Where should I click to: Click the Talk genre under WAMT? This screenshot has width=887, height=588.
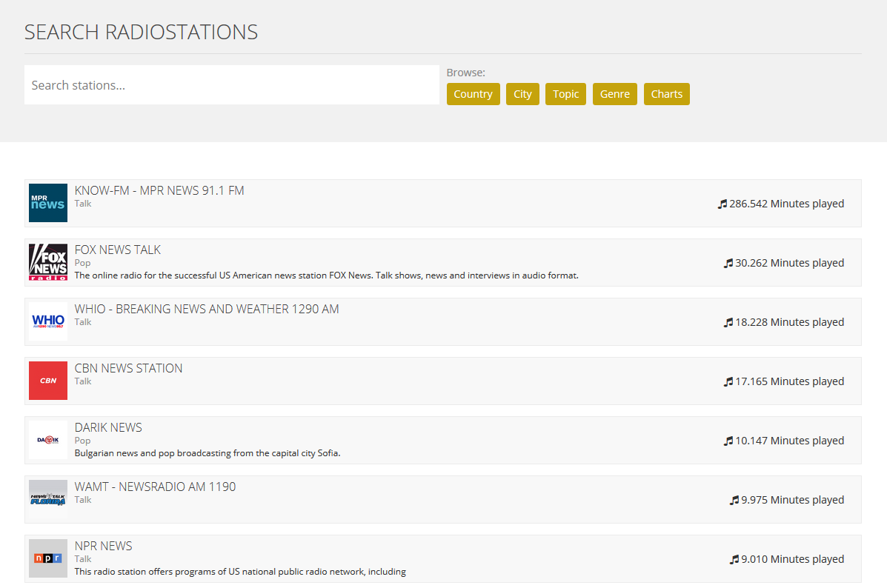82,500
